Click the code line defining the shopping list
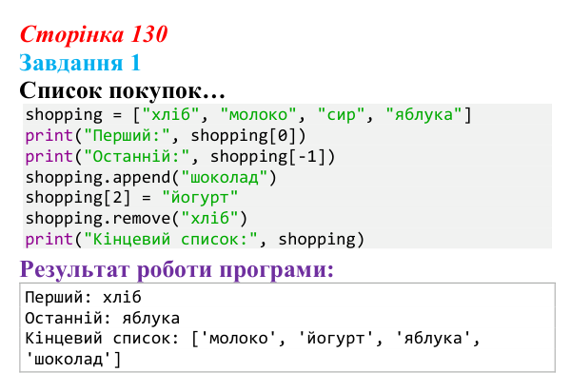This screenshot has width=571, height=392. (x=248, y=115)
